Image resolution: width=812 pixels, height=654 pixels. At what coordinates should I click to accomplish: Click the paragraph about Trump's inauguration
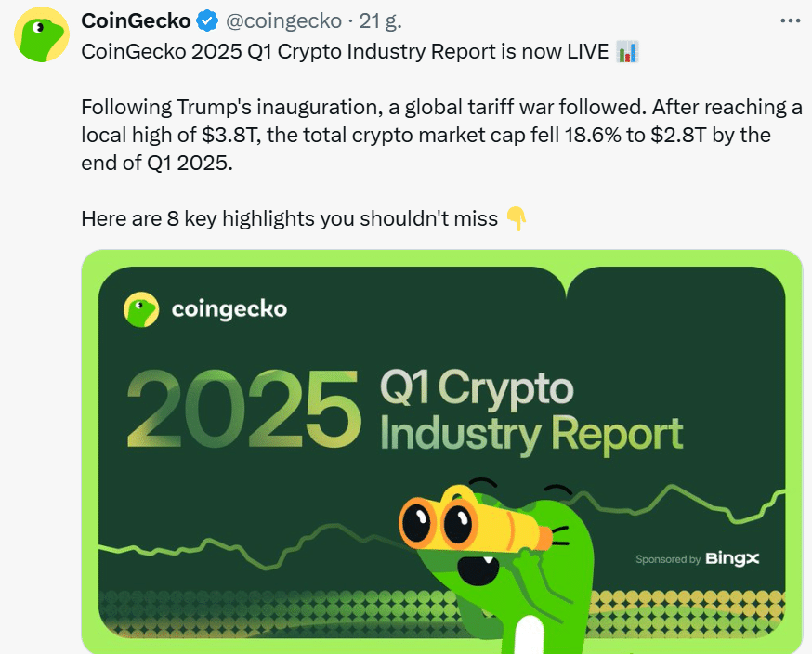point(441,135)
